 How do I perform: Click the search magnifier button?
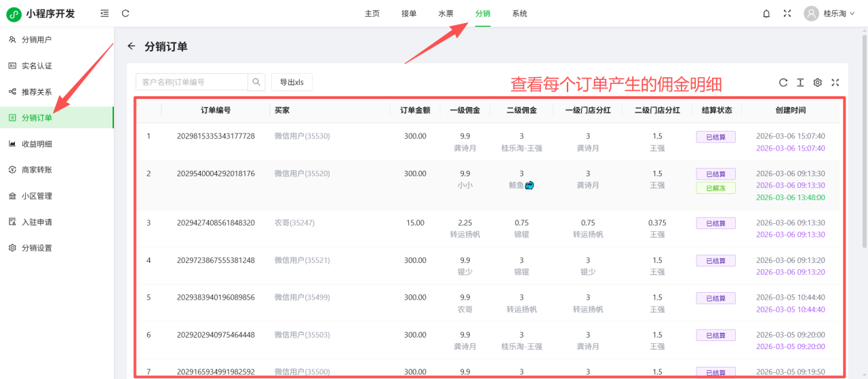click(x=256, y=82)
